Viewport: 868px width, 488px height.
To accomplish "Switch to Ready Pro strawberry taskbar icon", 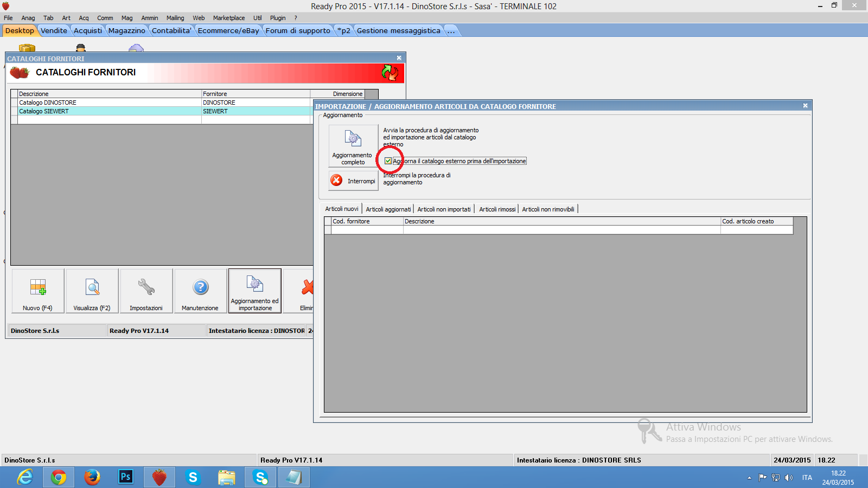I will pyautogui.click(x=159, y=477).
